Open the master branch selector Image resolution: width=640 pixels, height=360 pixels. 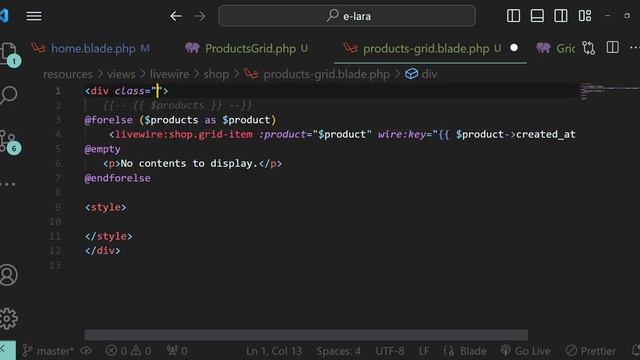point(48,351)
